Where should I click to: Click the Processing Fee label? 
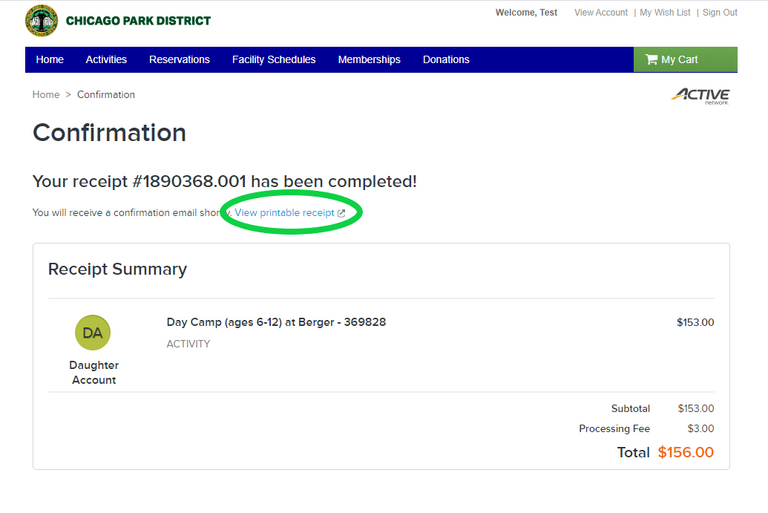(x=614, y=429)
